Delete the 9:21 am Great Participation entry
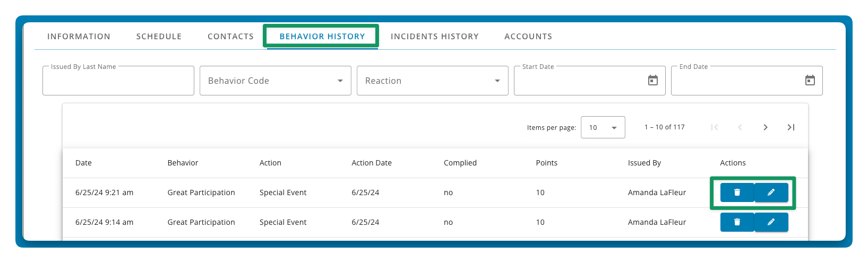This screenshot has width=868, height=263. click(x=737, y=192)
